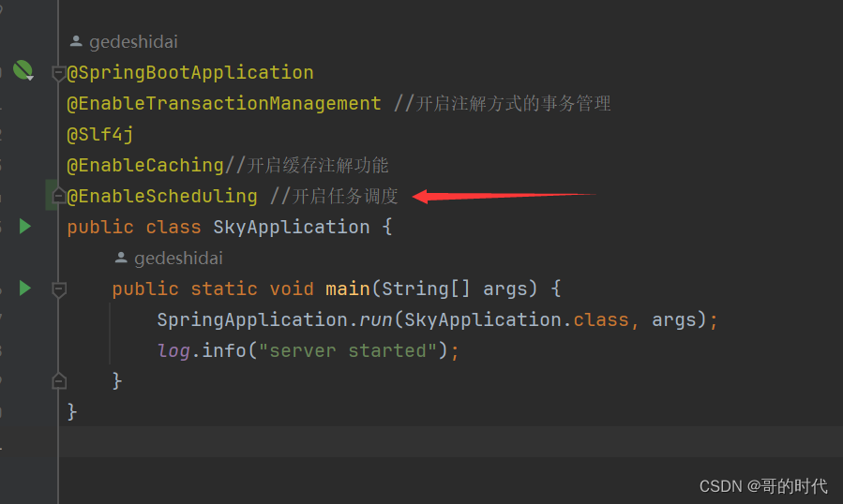The image size is (843, 504).
Task: Open gedeshidai author hint above class
Action: [133, 42]
